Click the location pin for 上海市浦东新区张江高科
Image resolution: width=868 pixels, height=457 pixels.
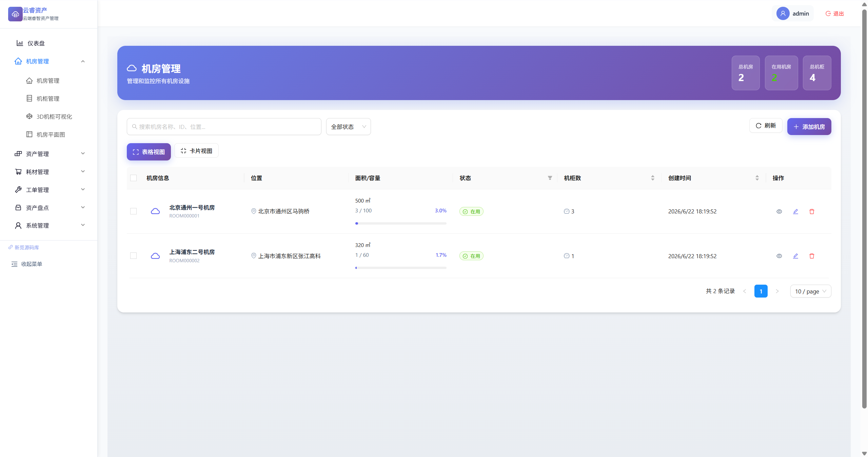point(254,255)
